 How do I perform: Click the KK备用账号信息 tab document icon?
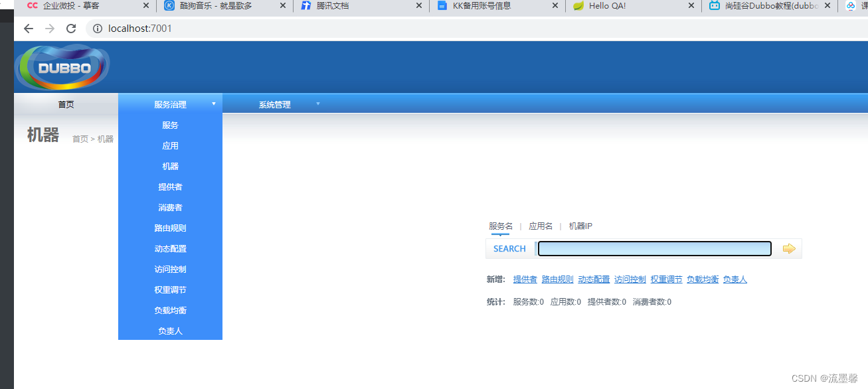click(443, 7)
